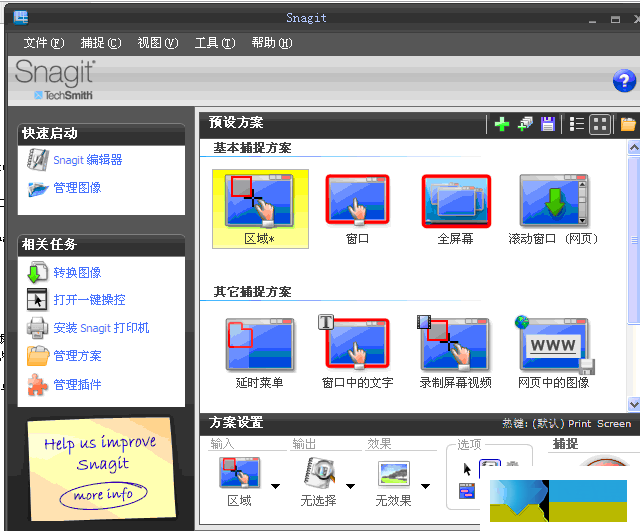Click the 管理方案 link

78,355
